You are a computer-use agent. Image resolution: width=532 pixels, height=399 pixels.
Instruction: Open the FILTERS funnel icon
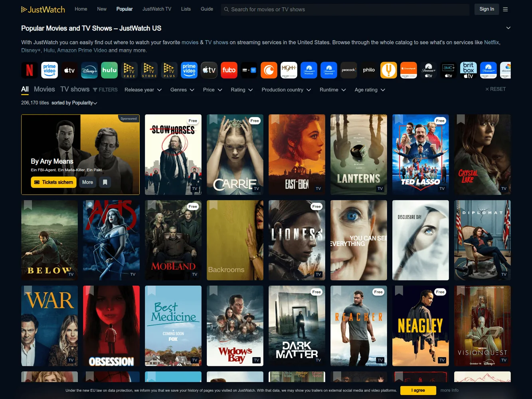(x=95, y=90)
